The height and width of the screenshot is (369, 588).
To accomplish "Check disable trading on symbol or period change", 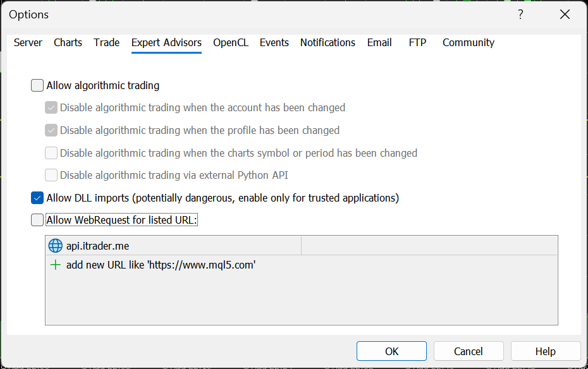I will (51, 153).
